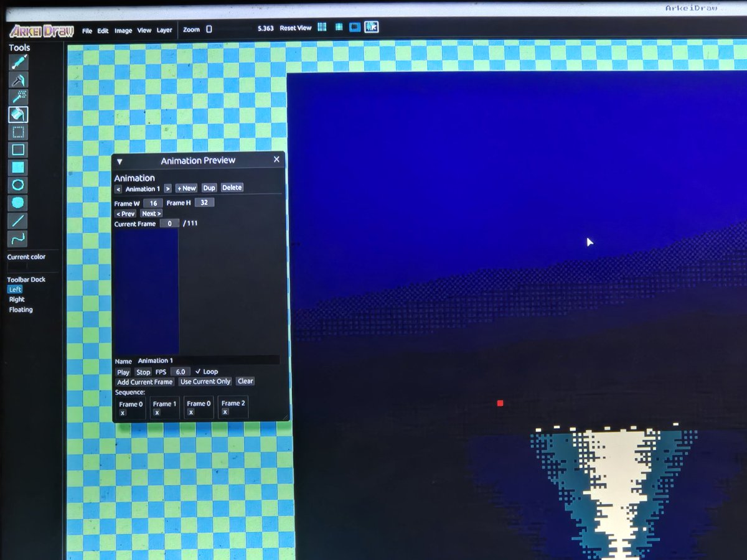Viewport: 747px width, 560px height.
Task: Click the ArkeiDraw logo
Action: pos(42,30)
